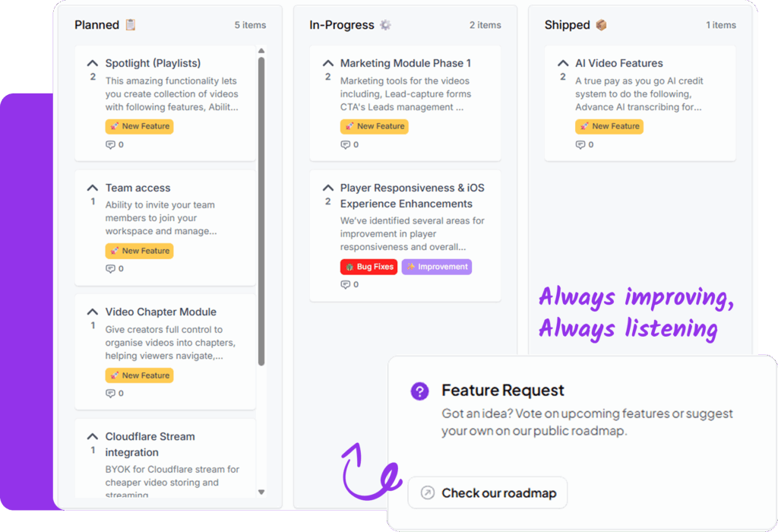
Task: Upvote the Team access feature
Action: (92, 188)
